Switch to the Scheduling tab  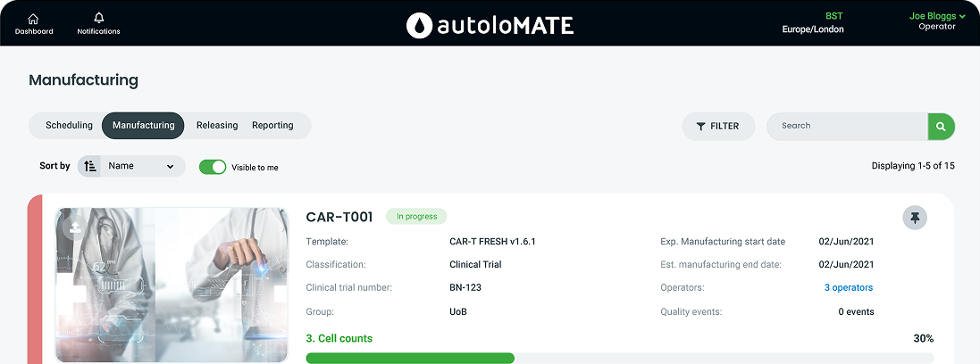pos(69,126)
